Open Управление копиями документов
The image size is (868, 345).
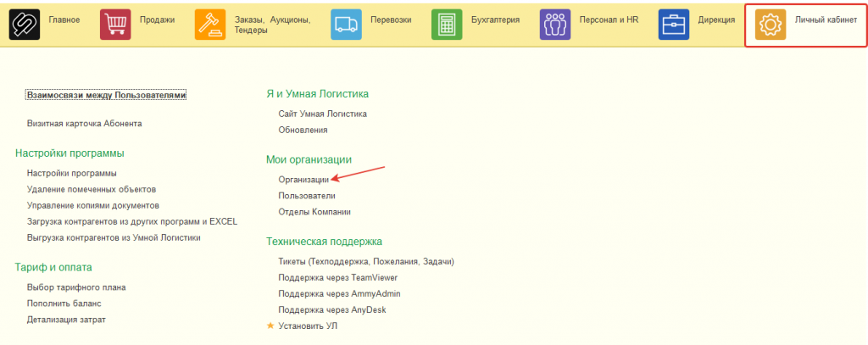tap(93, 205)
